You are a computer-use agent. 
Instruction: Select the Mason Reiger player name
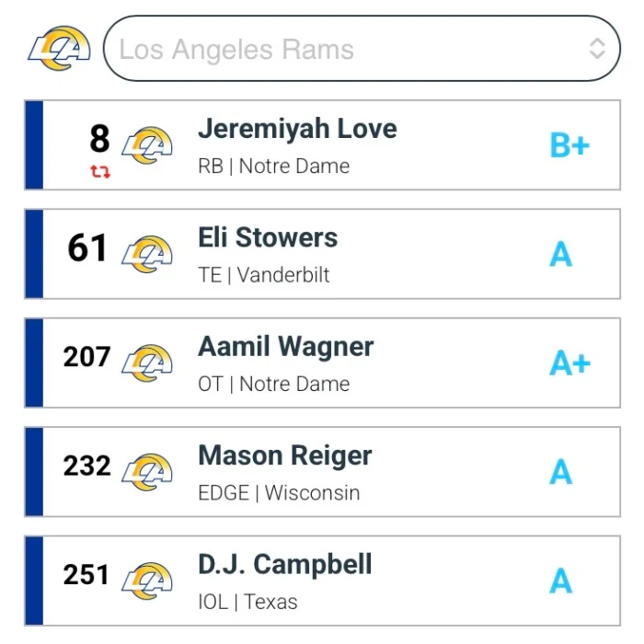pos(285,455)
